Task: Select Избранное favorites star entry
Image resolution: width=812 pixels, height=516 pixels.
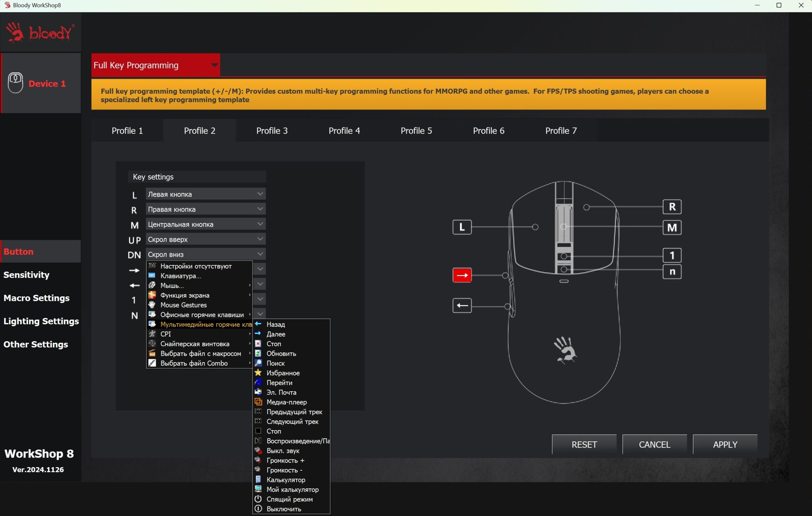Action: point(291,373)
